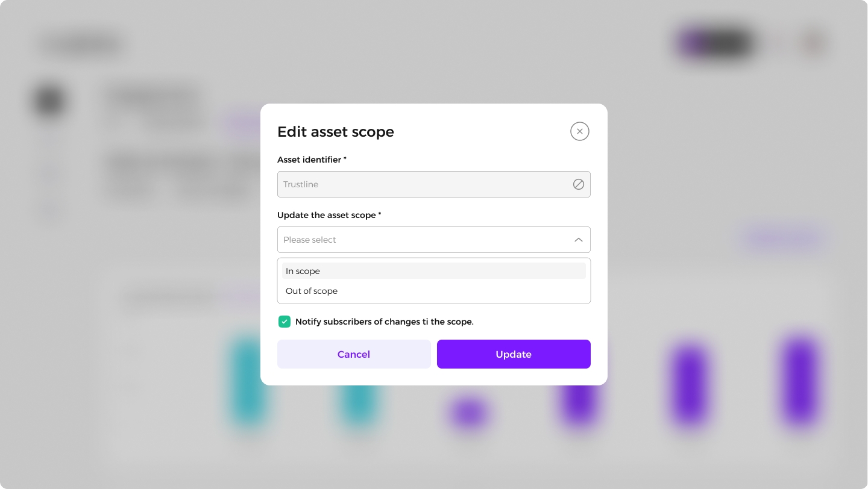Click the blurred purple-and-dark header button
The width and height of the screenshot is (868, 489).
716,44
